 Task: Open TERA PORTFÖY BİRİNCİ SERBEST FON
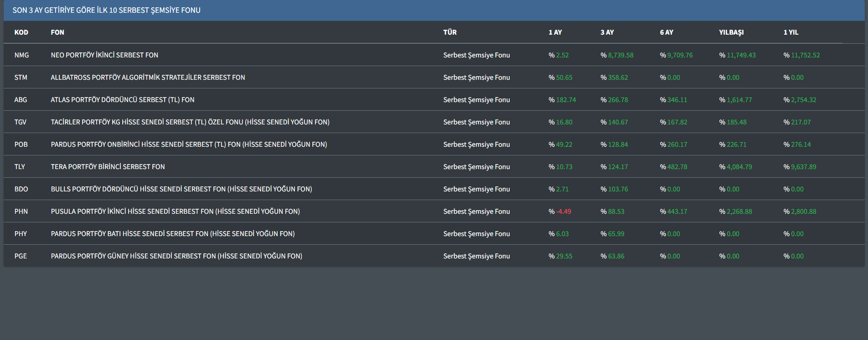108,167
